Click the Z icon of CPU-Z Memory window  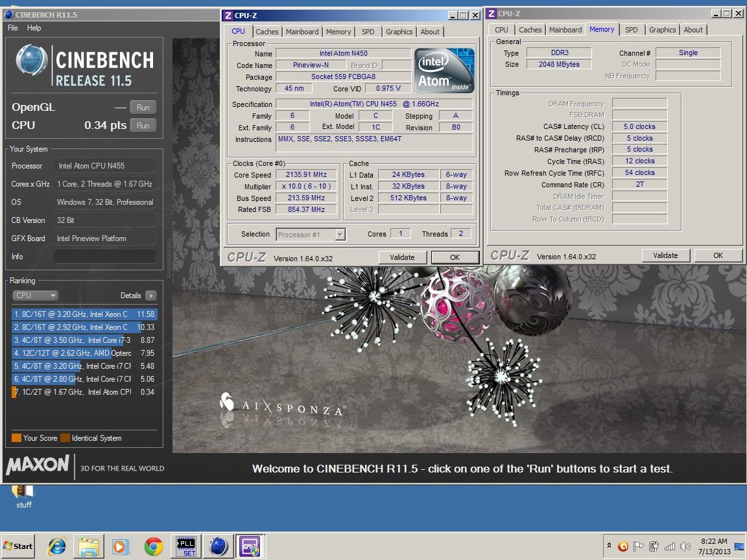coord(491,14)
